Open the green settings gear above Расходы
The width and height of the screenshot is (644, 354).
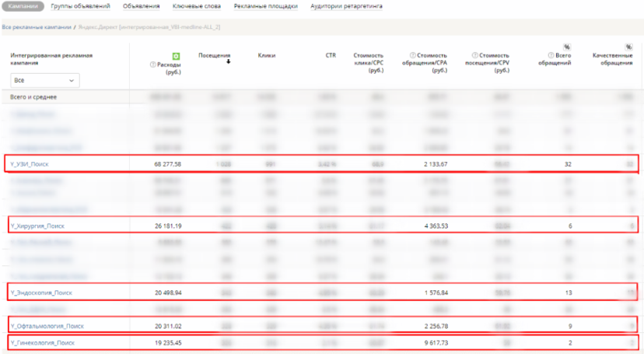coord(176,56)
